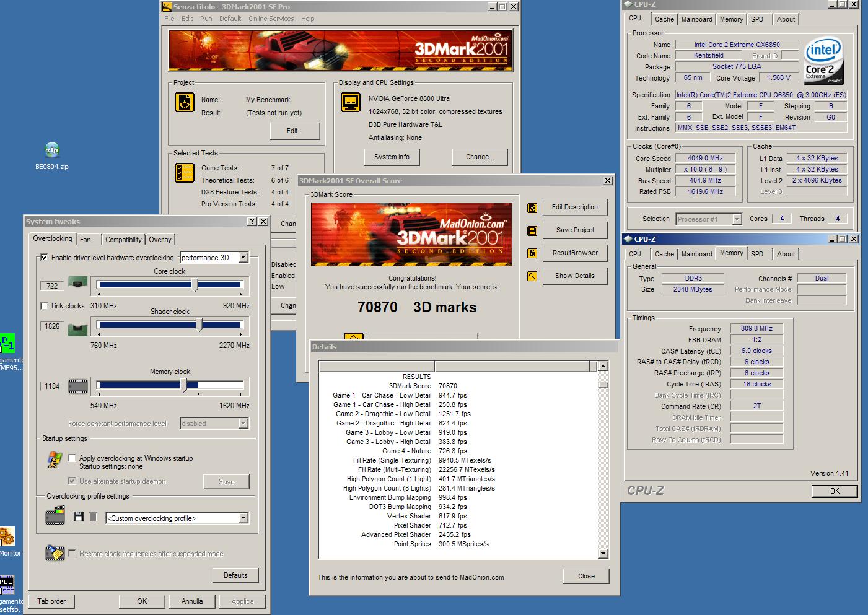Click the Selected Tests checklist icon
The image size is (868, 615).
click(x=185, y=172)
